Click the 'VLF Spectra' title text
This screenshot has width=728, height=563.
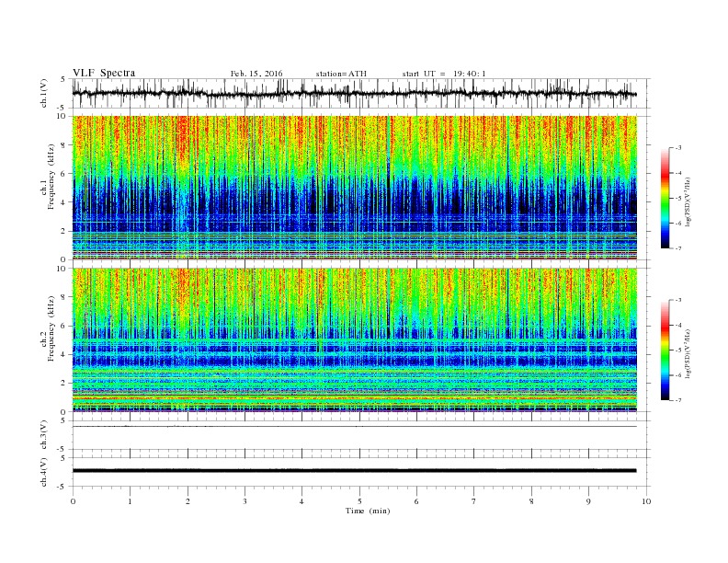click(104, 73)
